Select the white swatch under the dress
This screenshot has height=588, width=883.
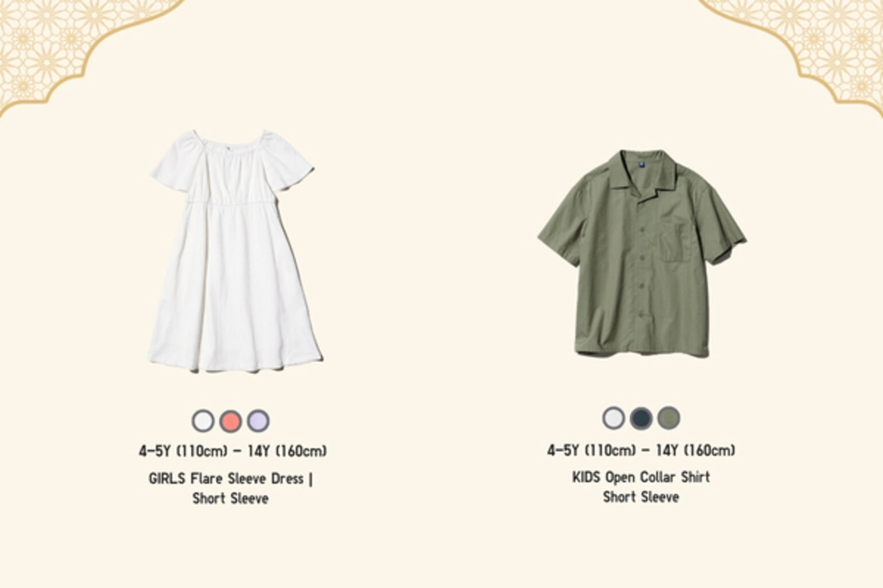pyautogui.click(x=203, y=421)
